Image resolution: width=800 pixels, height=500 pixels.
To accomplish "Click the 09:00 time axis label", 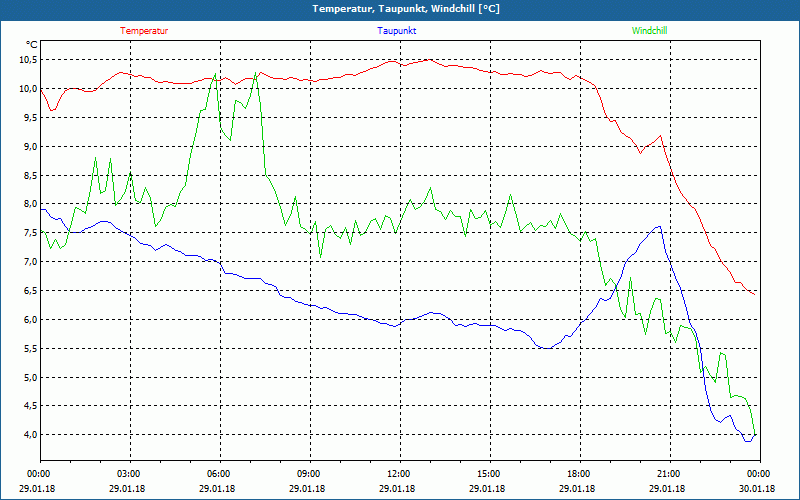I will tap(310, 474).
